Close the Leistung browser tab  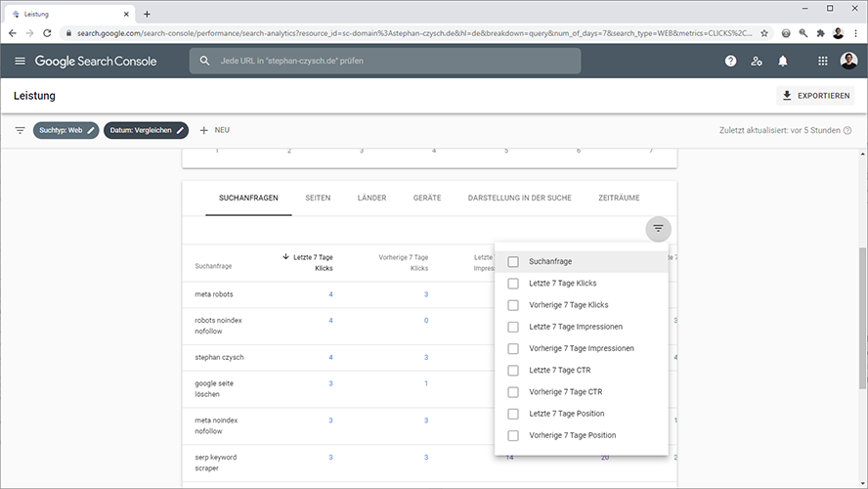126,15
